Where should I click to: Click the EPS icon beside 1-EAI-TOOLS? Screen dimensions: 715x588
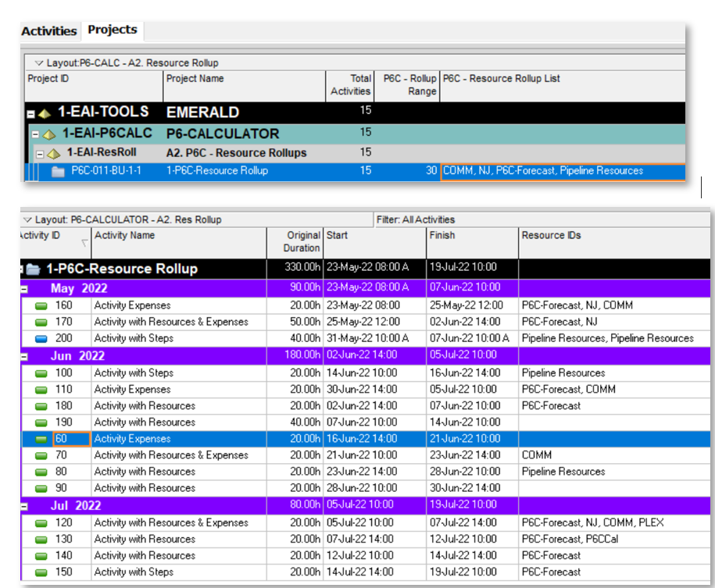point(44,112)
